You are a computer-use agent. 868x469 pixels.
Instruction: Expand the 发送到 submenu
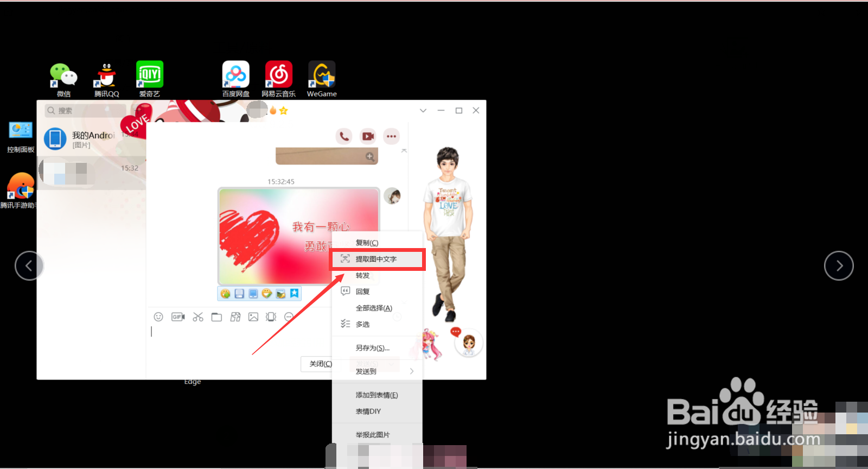[377, 371]
